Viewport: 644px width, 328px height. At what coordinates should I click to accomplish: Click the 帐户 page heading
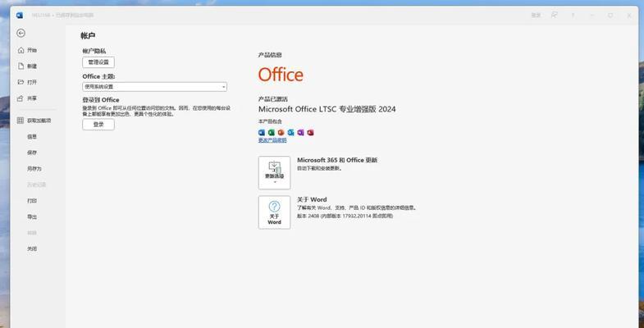[88, 36]
